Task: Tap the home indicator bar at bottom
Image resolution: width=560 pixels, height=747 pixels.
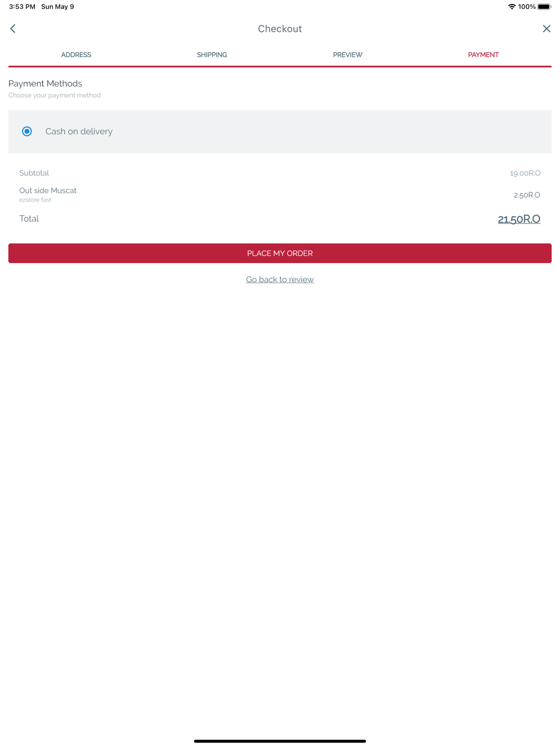Action: [x=280, y=741]
